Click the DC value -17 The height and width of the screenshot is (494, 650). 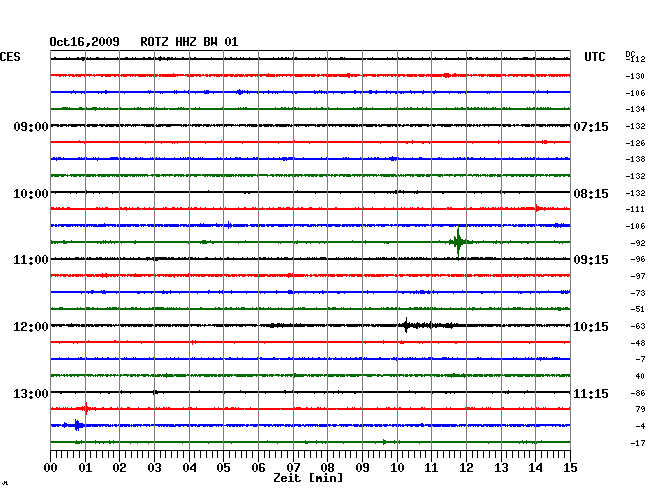pos(638,443)
